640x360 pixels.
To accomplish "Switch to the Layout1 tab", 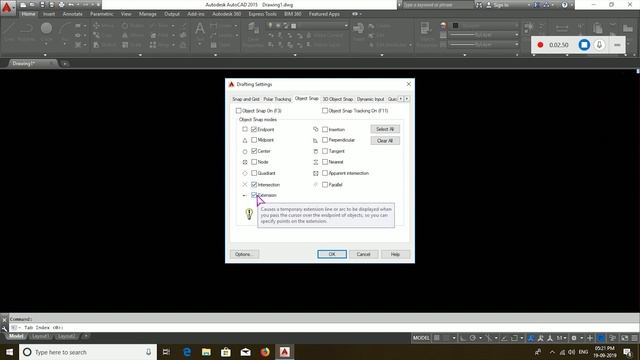I will (40, 336).
